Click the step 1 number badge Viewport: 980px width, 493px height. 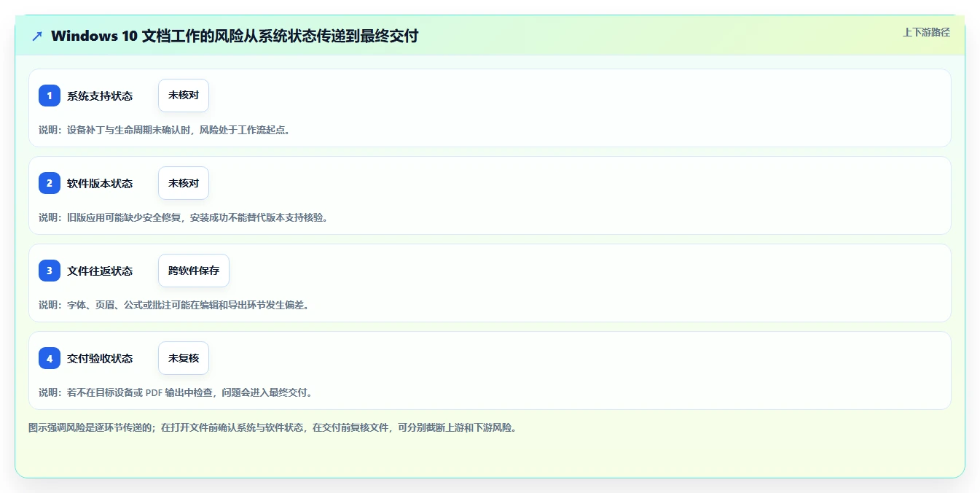coord(50,96)
